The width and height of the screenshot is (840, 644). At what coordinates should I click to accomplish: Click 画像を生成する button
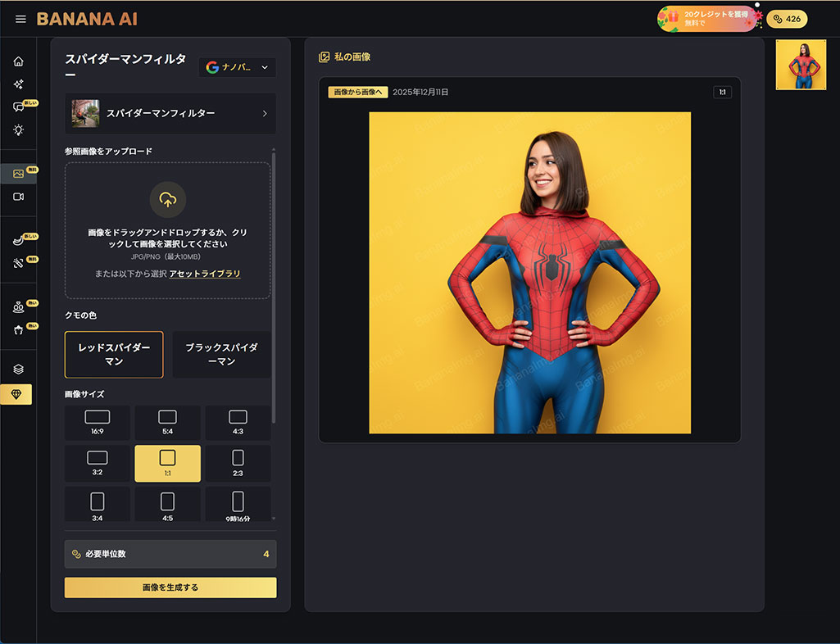coord(170,587)
